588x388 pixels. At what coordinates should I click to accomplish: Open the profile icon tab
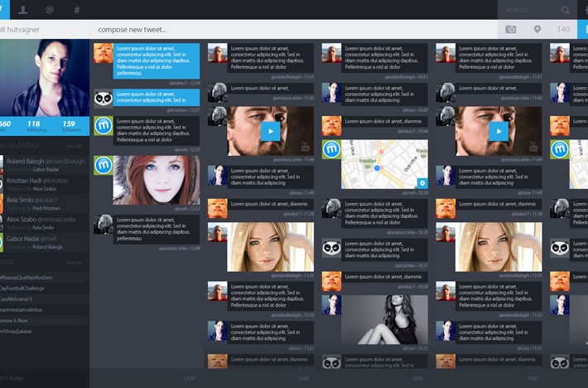click(x=23, y=10)
